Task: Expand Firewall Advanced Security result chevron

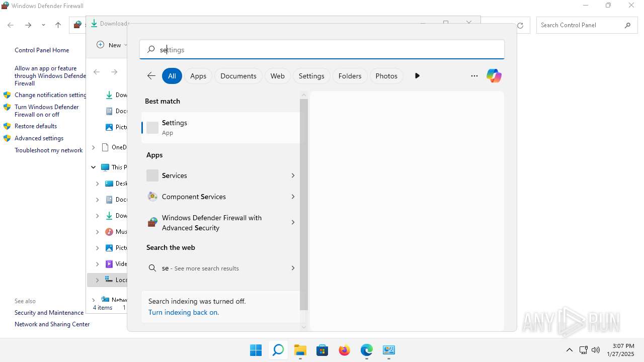Action: (293, 222)
